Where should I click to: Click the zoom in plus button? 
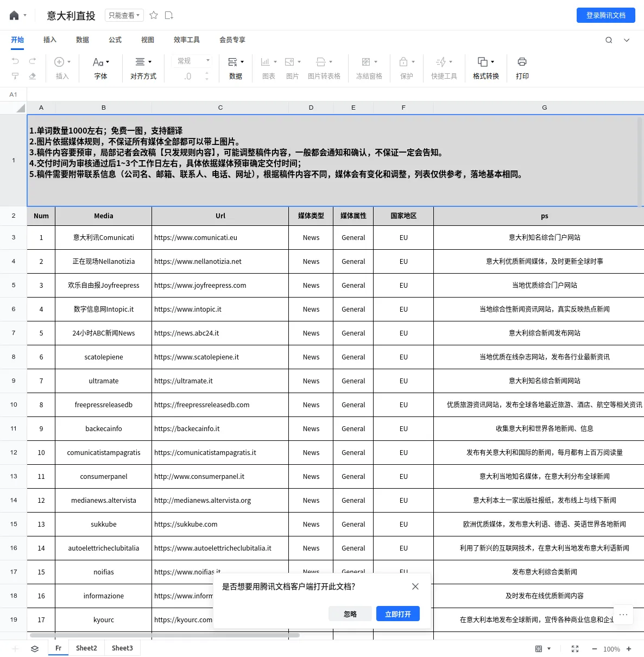629,649
